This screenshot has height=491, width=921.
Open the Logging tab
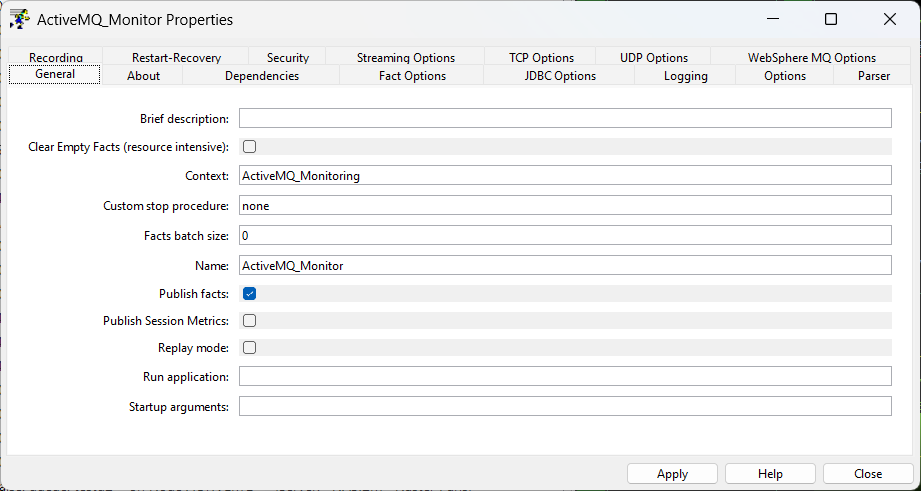coord(685,76)
